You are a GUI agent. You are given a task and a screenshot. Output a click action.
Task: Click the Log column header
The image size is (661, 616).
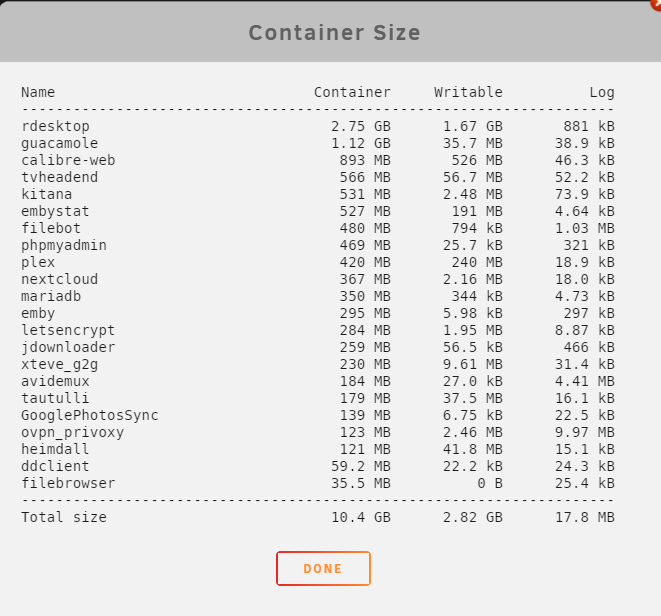point(602,92)
